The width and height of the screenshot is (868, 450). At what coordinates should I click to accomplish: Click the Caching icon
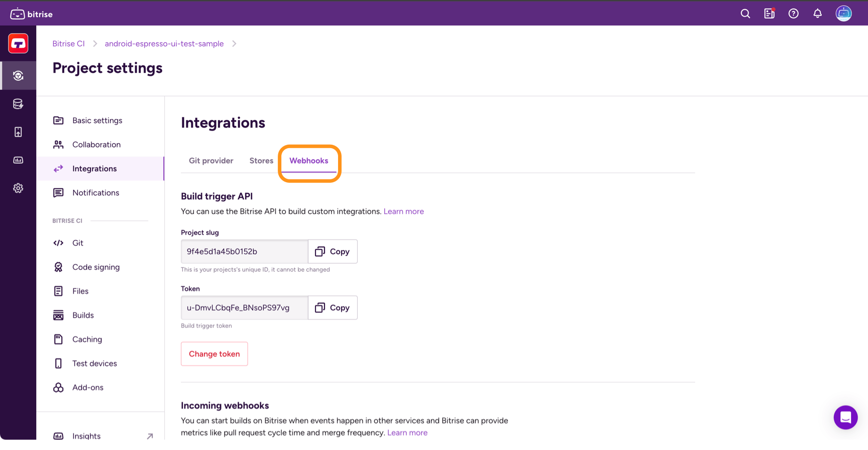click(58, 340)
